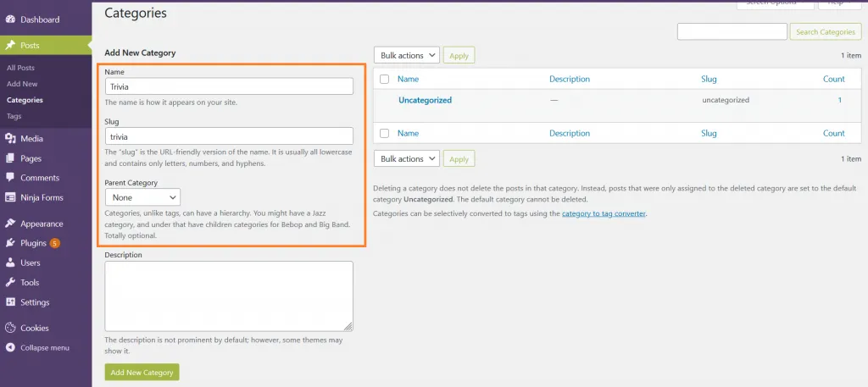Open the top Bulk actions dropdown
Image resolution: width=868 pixels, height=387 pixels.
tap(407, 55)
